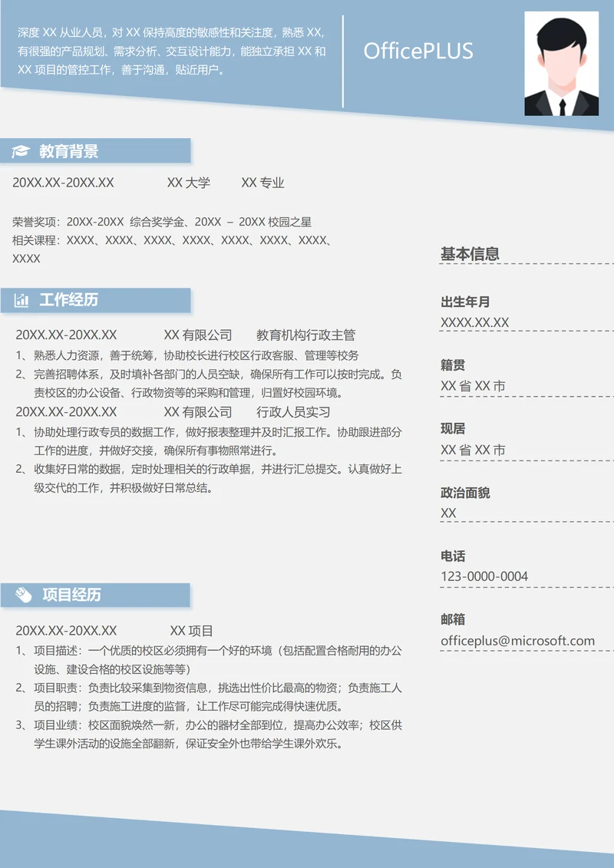
Task: Select the 工作经历 section header text
Action: tap(69, 300)
